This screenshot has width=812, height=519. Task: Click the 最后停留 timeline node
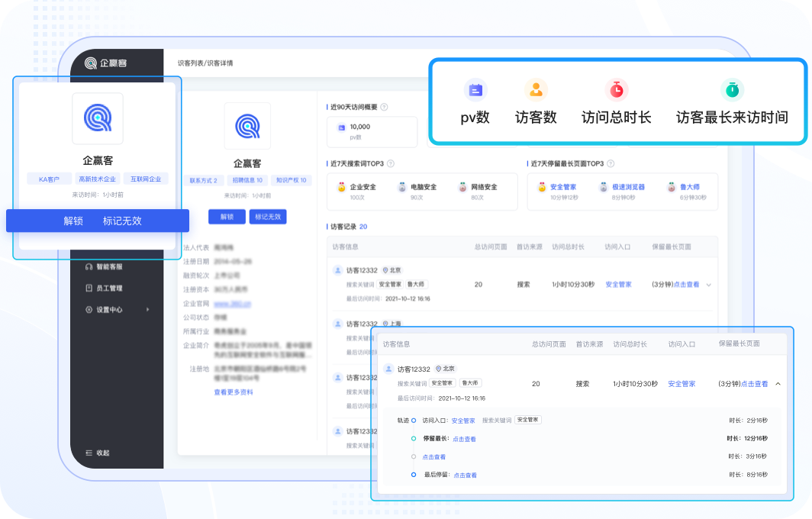click(x=414, y=475)
